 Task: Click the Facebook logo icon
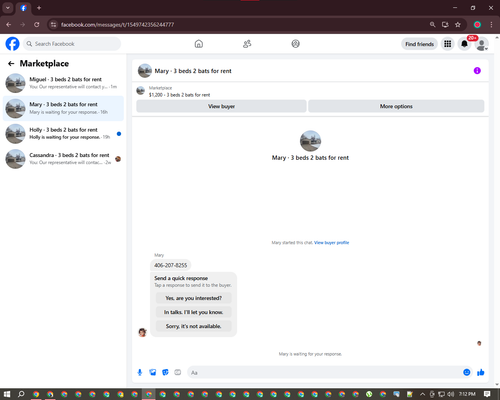click(x=12, y=44)
